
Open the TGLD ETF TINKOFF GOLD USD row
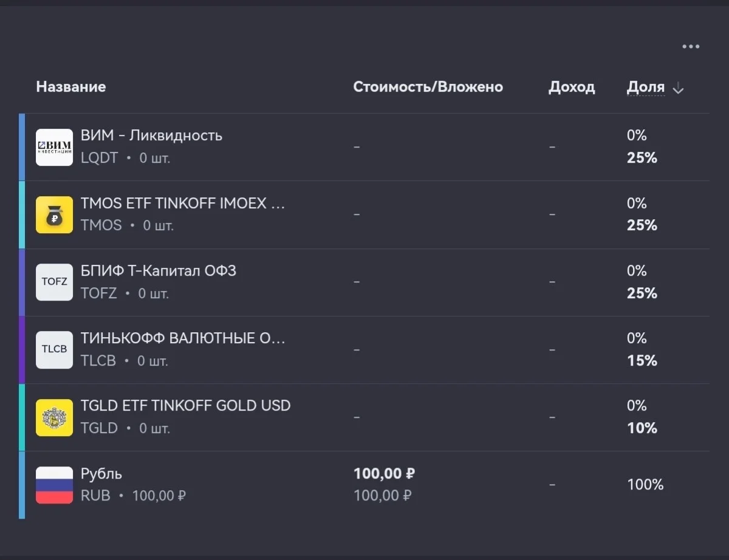pos(364,417)
